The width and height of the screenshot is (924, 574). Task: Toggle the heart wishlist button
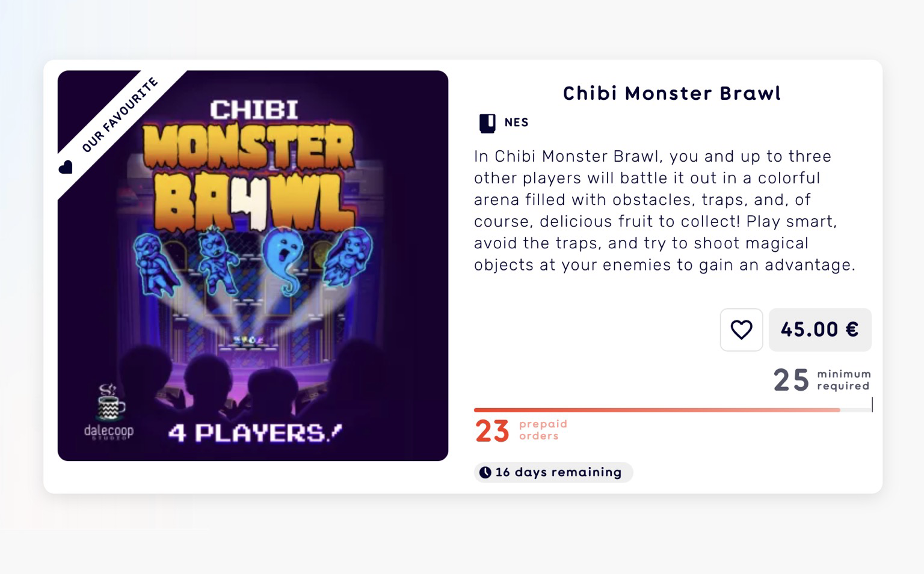point(741,330)
